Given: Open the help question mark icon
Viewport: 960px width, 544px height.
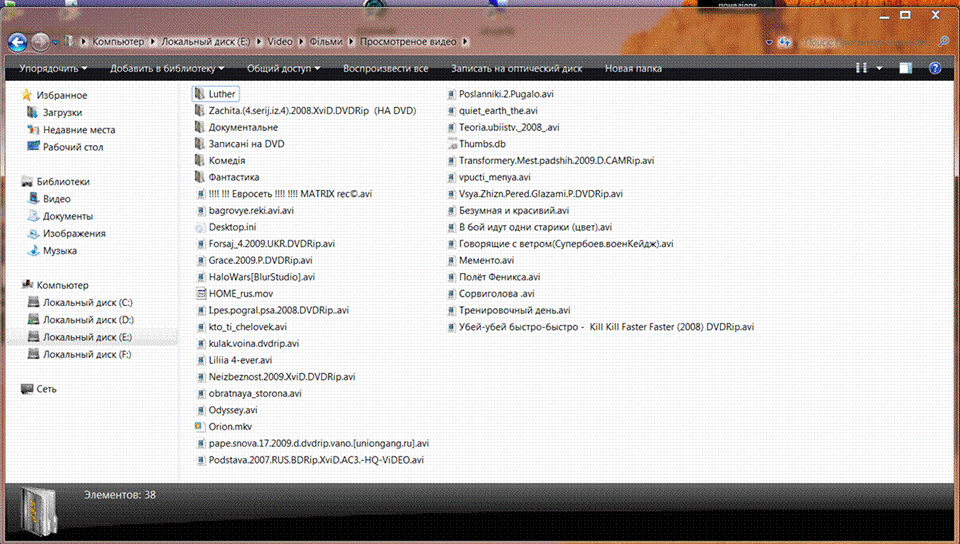Looking at the screenshot, I should 935,68.
